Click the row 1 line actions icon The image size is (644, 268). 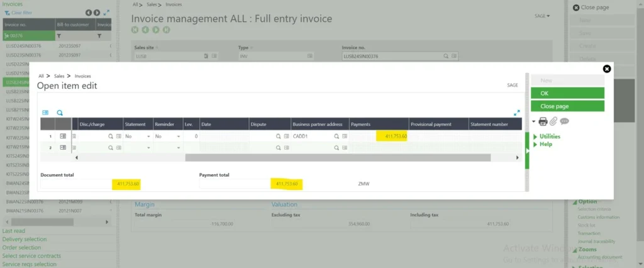(63, 136)
